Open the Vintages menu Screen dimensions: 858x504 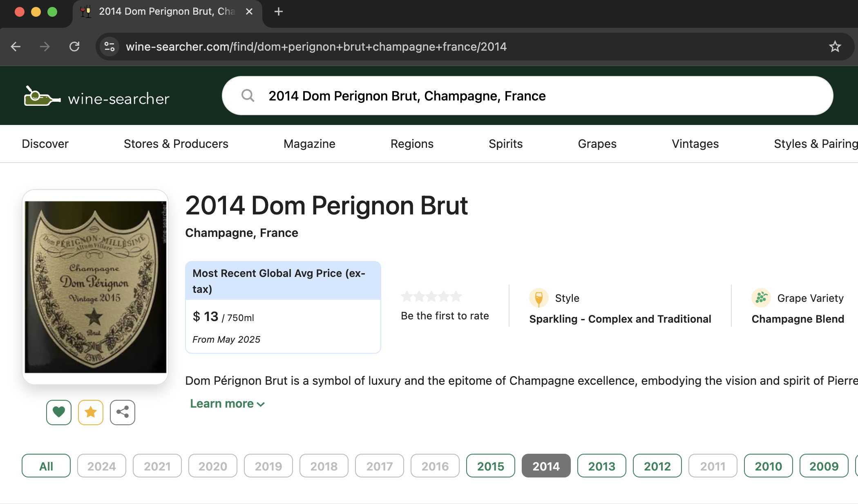[695, 144]
